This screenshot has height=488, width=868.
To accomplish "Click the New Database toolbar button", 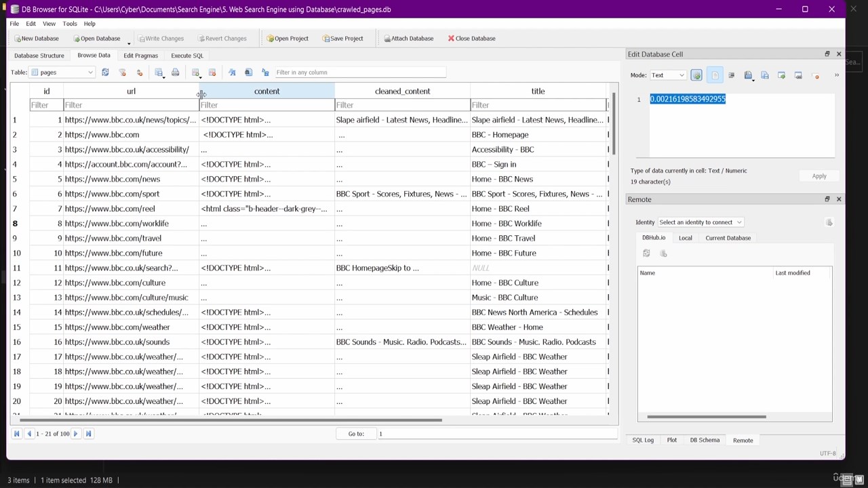I will (37, 39).
